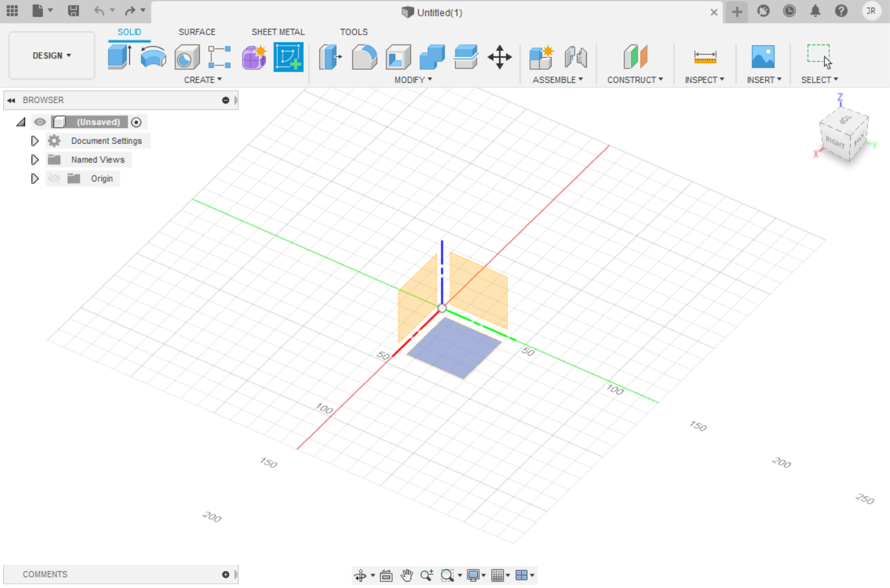Toggle visibility of the Origin folder
Screen dimensions: 890x588
(54, 178)
